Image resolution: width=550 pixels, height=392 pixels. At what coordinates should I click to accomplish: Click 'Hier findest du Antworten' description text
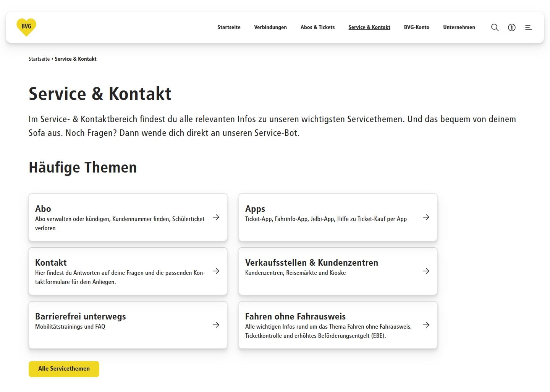click(120, 277)
